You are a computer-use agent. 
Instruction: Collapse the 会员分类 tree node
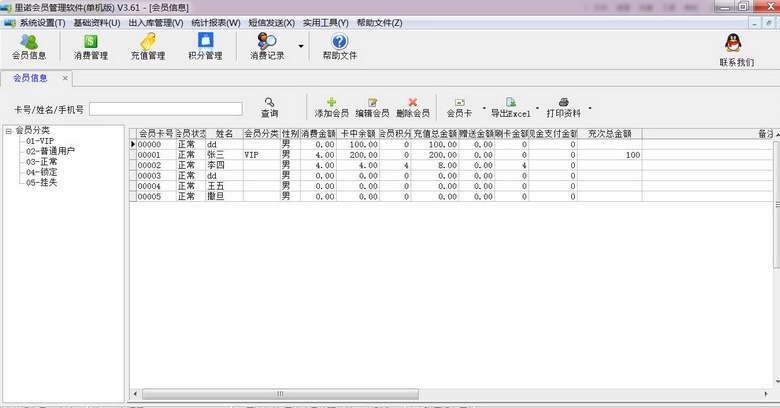[x=8, y=131]
